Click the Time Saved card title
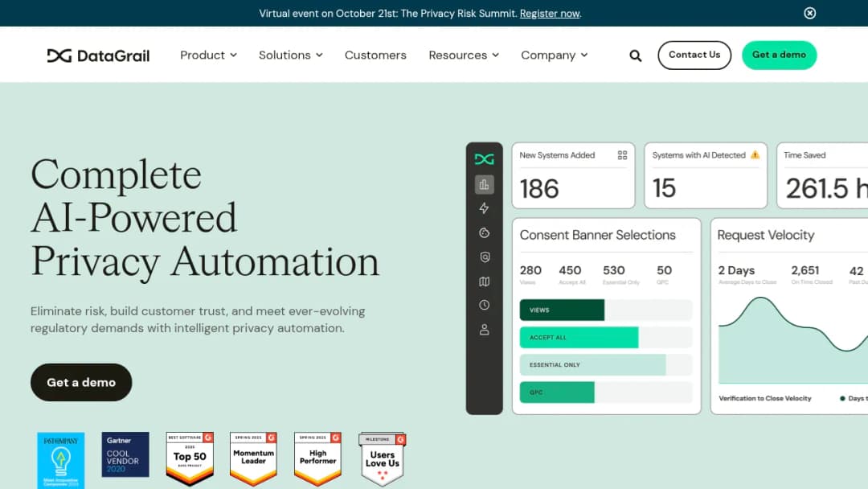 (x=805, y=155)
